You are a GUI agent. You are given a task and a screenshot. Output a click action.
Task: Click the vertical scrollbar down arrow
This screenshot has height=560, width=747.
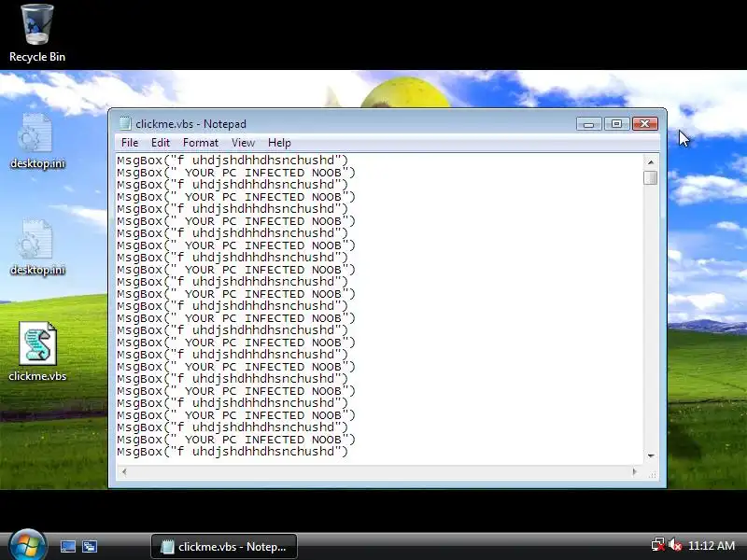click(650, 456)
